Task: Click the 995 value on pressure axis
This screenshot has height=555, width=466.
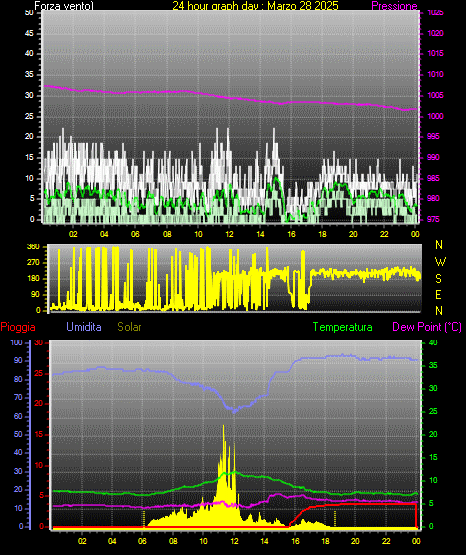Action: click(x=433, y=136)
